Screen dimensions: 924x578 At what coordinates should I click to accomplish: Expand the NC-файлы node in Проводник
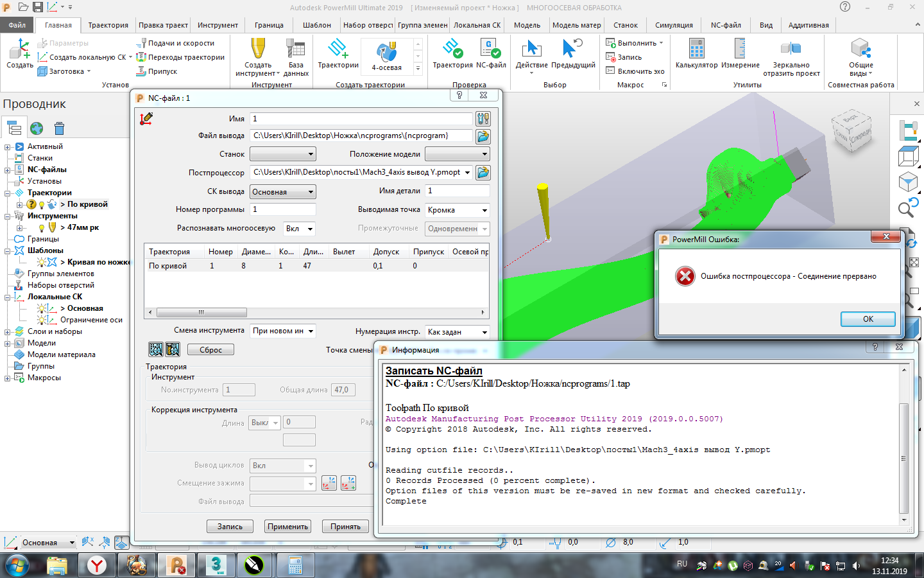coord(8,170)
